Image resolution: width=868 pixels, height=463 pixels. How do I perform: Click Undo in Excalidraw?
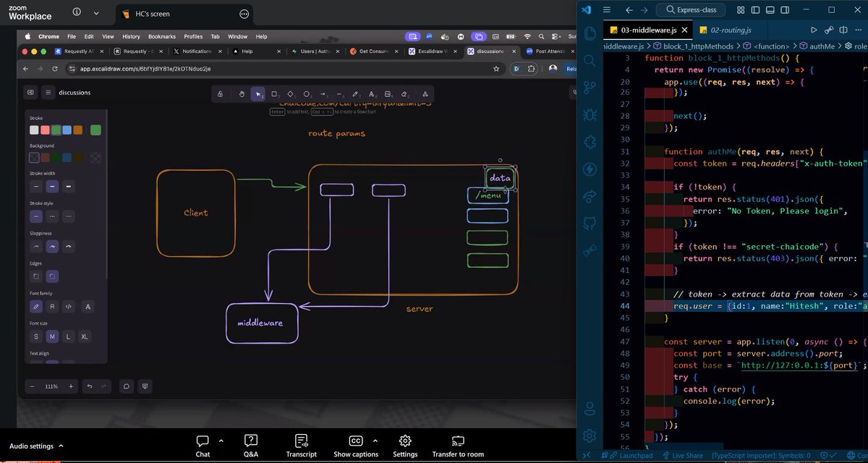click(x=90, y=386)
